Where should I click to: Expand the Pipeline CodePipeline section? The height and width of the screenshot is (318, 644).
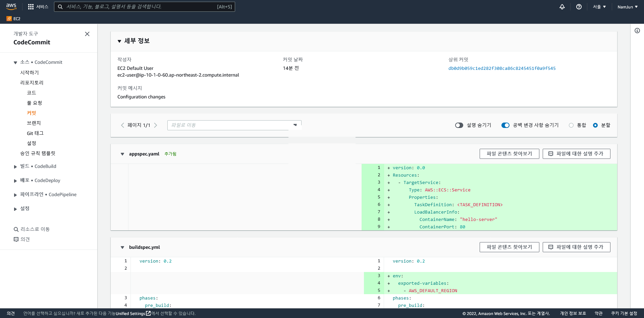click(15, 195)
